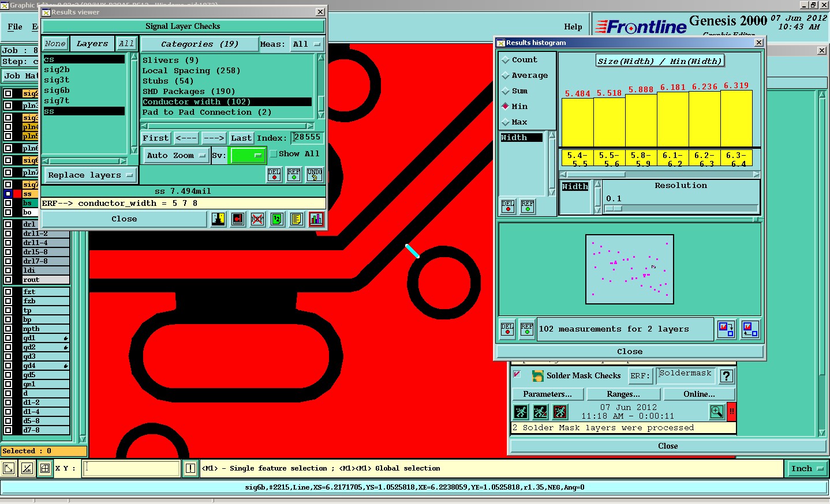Toggle visibility box for drl layer
This screenshot has height=504, width=830.
coord(8,224)
